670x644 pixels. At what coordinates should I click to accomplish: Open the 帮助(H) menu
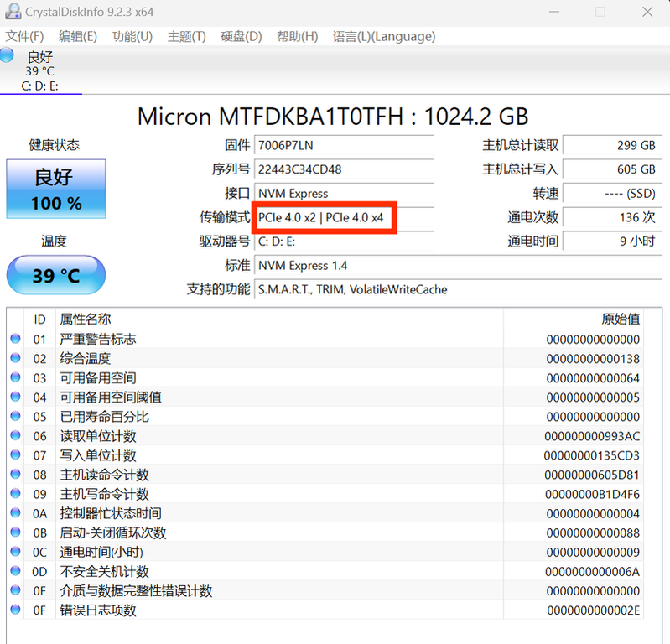(297, 36)
